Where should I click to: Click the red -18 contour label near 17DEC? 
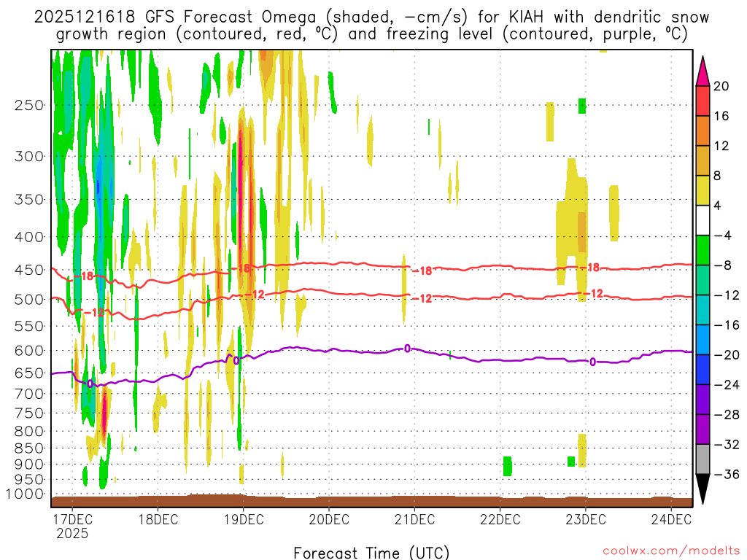click(83, 276)
